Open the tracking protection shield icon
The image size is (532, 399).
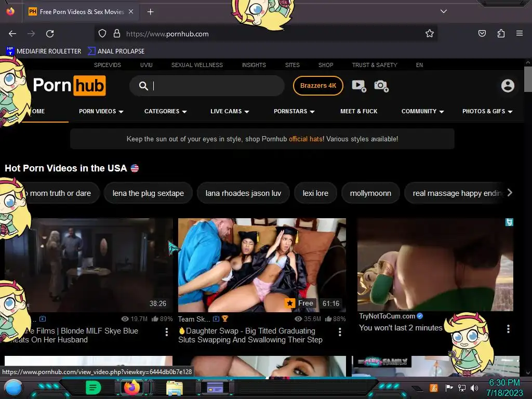pos(102,33)
